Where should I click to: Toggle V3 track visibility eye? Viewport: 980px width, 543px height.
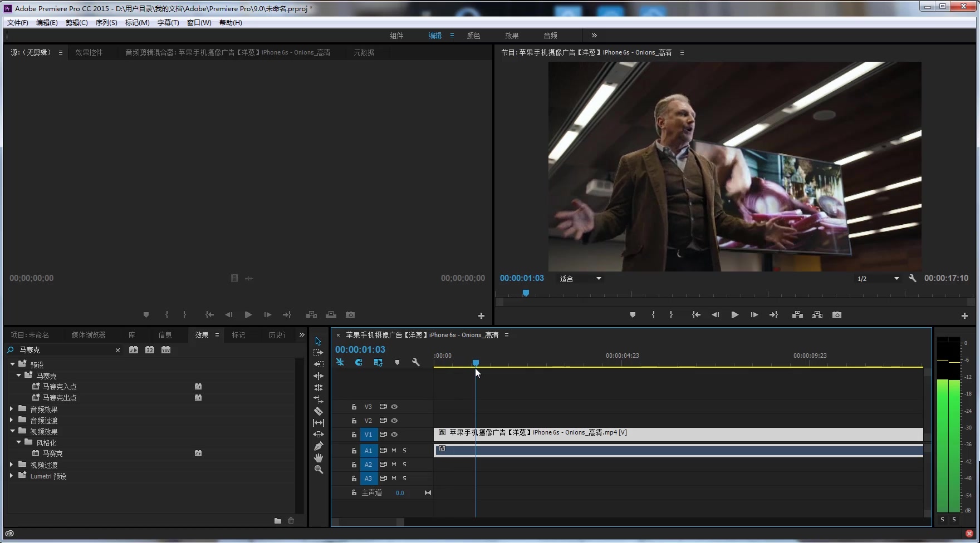[x=394, y=407]
